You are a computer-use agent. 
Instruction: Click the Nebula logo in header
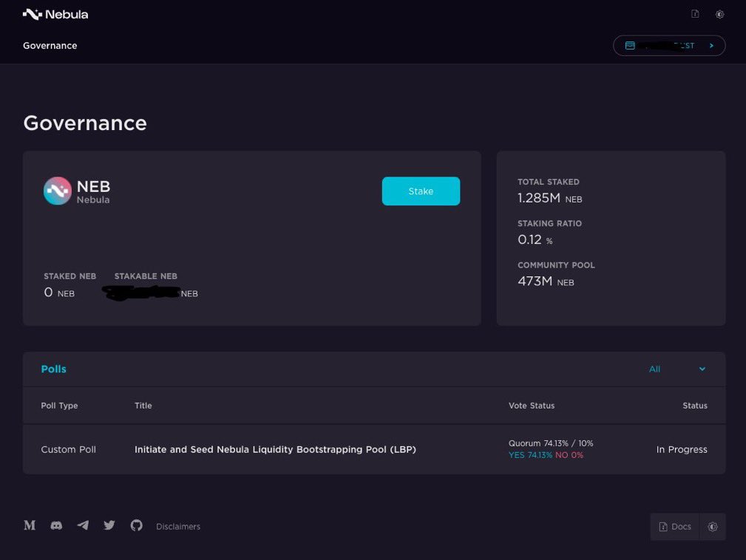point(55,14)
